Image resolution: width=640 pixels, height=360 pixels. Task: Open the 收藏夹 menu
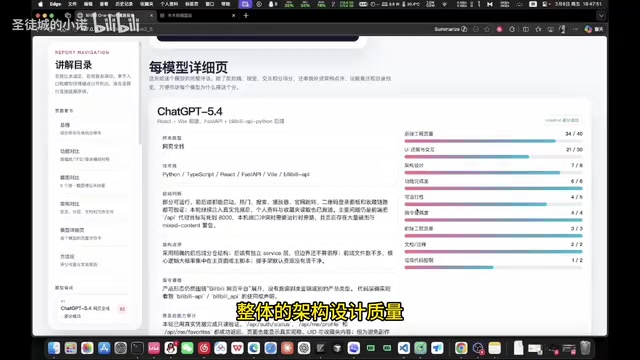click(x=147, y=4)
